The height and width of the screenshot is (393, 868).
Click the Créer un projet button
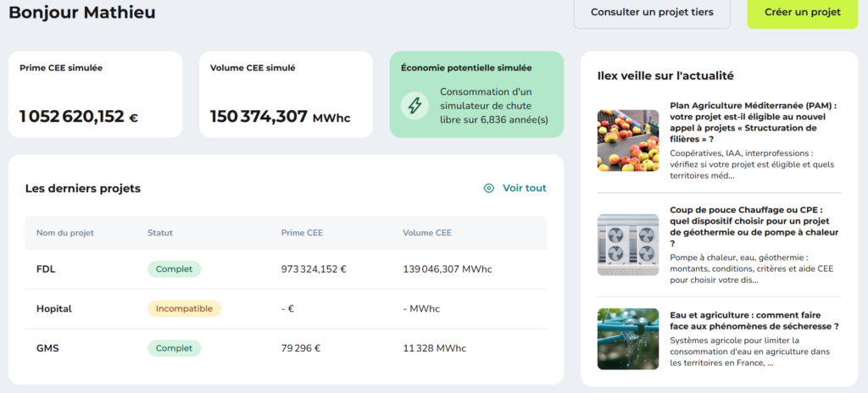point(802,12)
